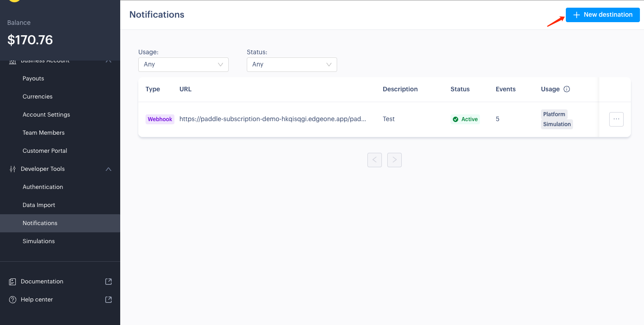Go to next page arrow
Viewport: 644px width, 325px height.
(394, 160)
